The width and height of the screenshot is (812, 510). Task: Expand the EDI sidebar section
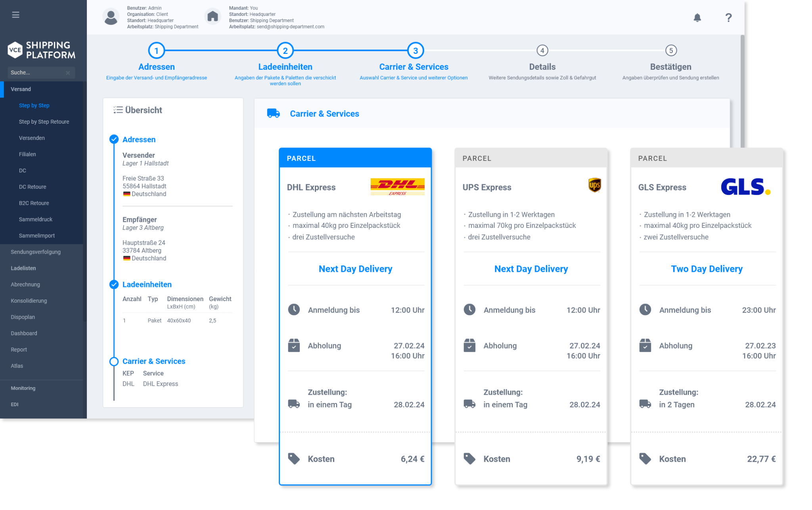(15, 404)
